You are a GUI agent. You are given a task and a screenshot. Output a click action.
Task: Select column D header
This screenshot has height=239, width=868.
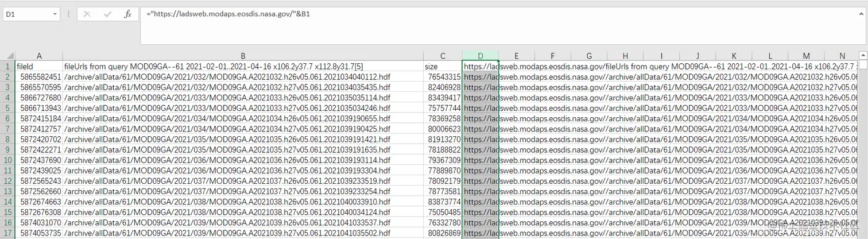tap(480, 56)
